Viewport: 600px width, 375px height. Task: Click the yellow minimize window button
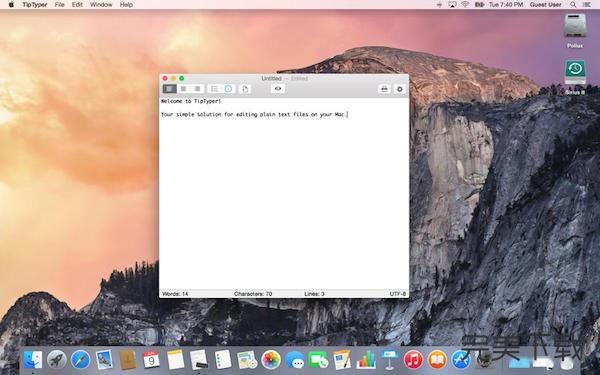coord(173,78)
